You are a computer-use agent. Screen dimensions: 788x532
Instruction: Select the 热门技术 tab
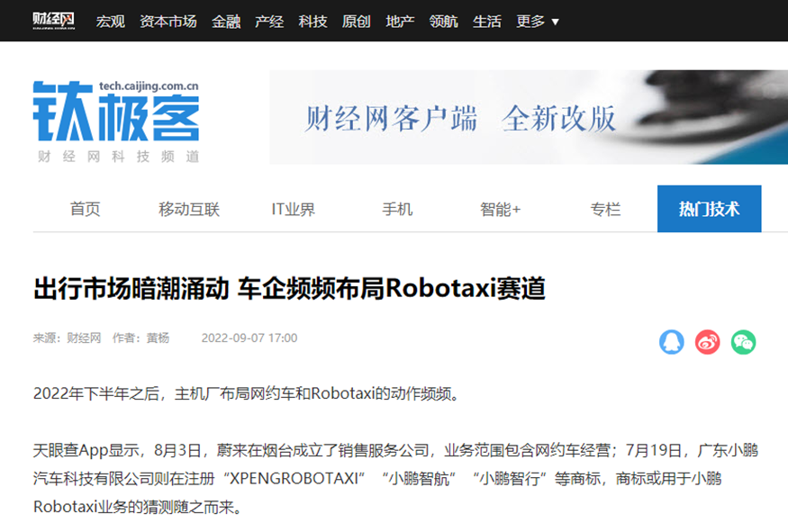709,209
